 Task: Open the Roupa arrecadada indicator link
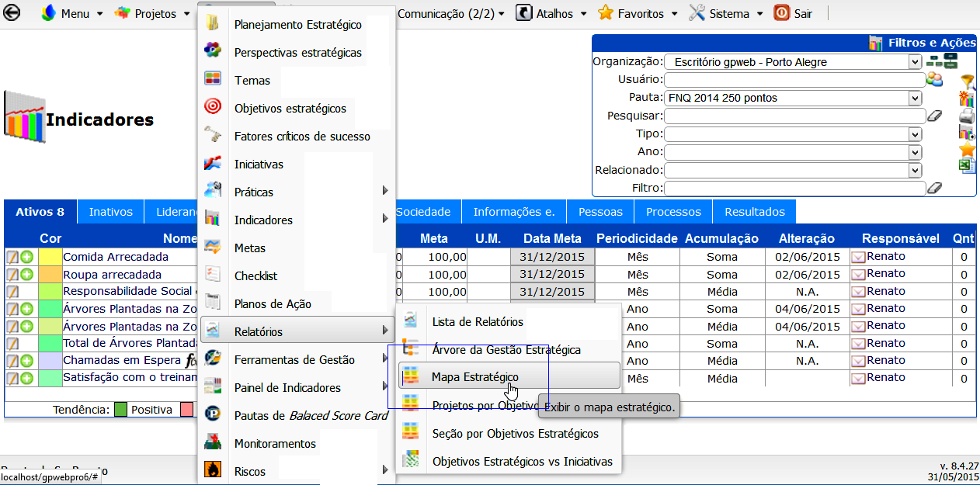(113, 274)
